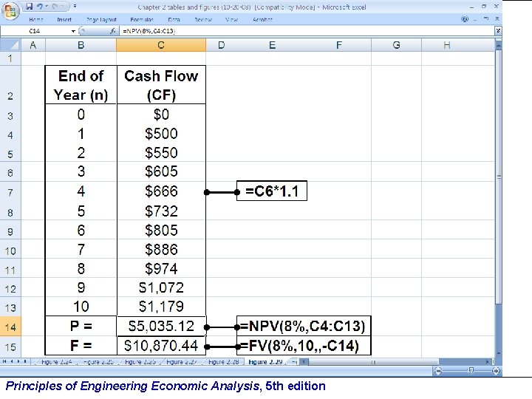Screen dimensions: 532x399
Task: Click the 'P =' label cell
Action: (81, 326)
